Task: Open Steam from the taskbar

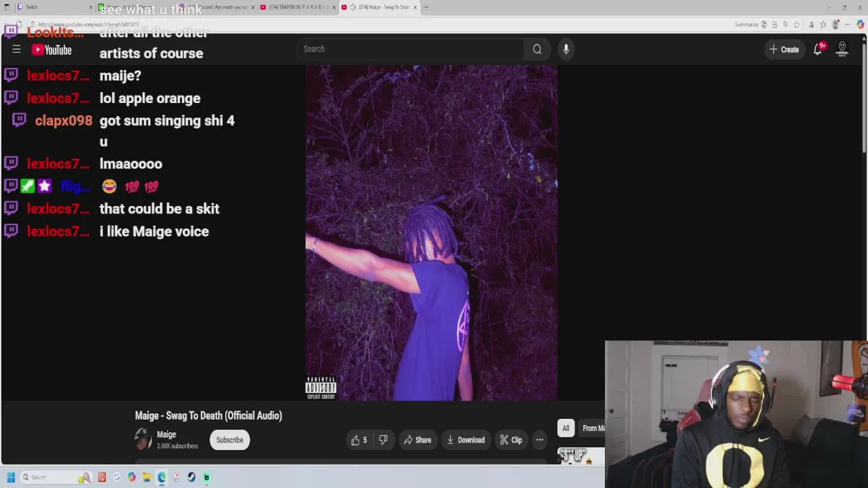Action: click(191, 477)
